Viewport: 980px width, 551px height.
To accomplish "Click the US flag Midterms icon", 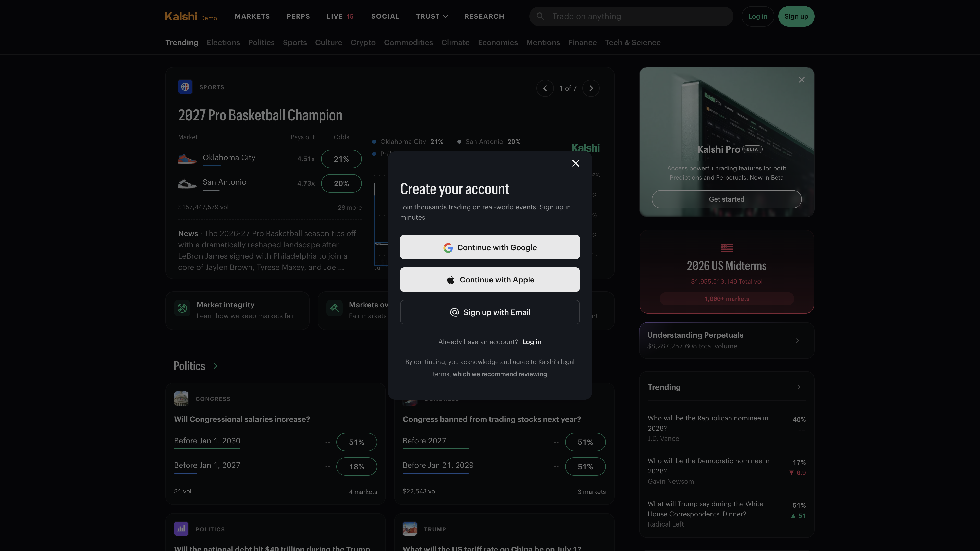I will point(726,248).
